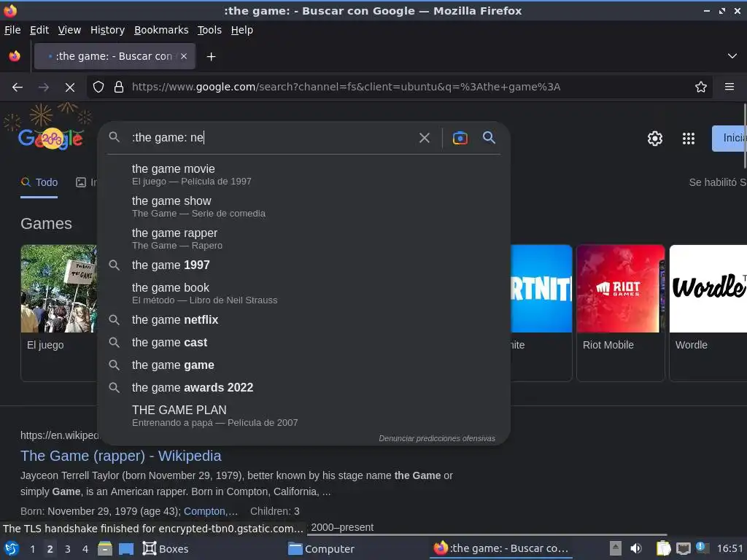
Task: Click the page vertical scrollbar
Action: [x=745, y=136]
